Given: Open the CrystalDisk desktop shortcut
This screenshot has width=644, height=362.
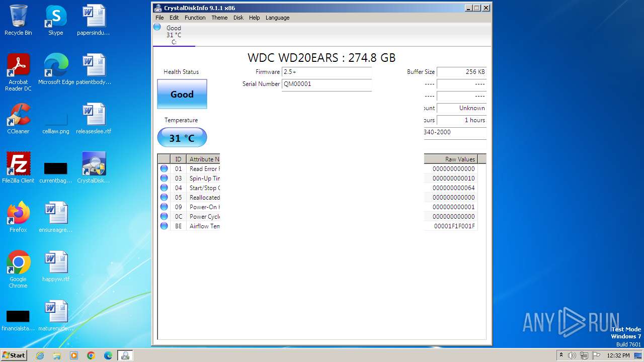Looking at the screenshot, I should (x=94, y=168).
